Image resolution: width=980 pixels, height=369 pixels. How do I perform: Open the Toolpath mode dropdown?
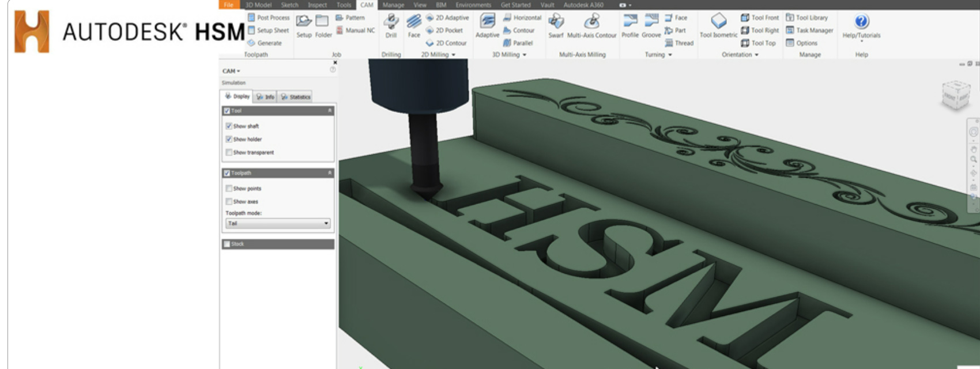tap(278, 223)
